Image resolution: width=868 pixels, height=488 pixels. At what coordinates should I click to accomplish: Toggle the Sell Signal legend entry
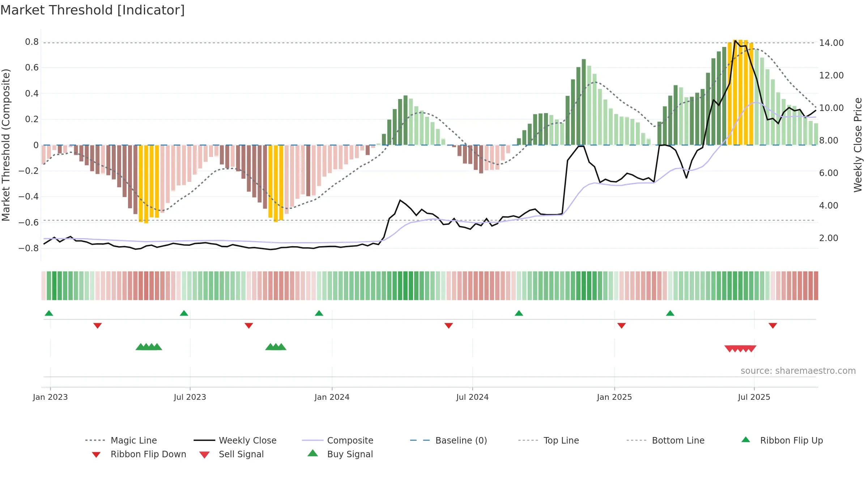tap(231, 454)
